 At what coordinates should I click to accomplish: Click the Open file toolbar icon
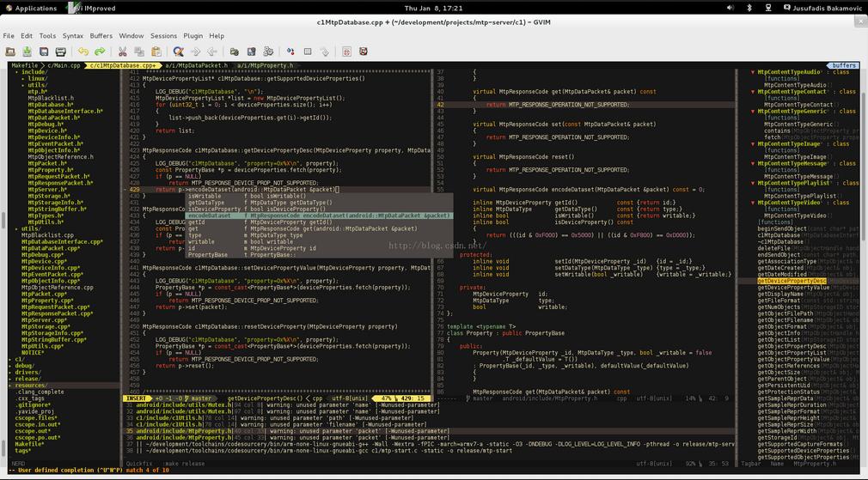click(x=10, y=52)
